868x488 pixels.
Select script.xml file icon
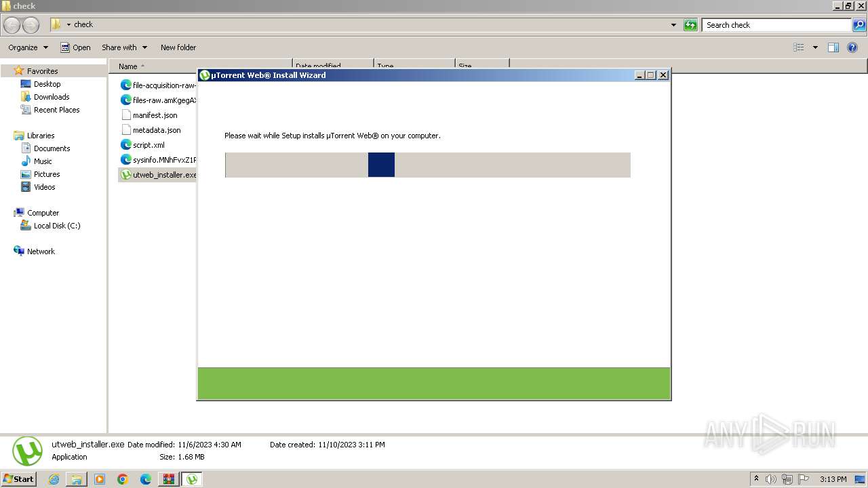(x=125, y=145)
